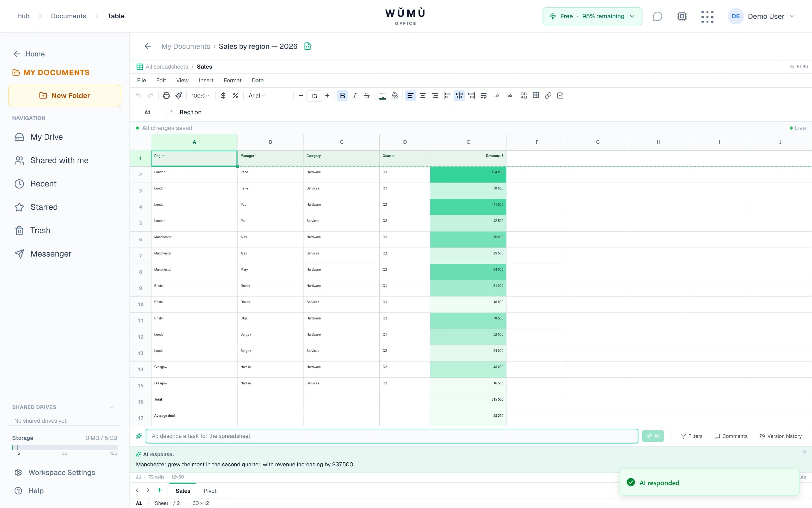
Task: Click the New Folder button
Action: [65, 96]
